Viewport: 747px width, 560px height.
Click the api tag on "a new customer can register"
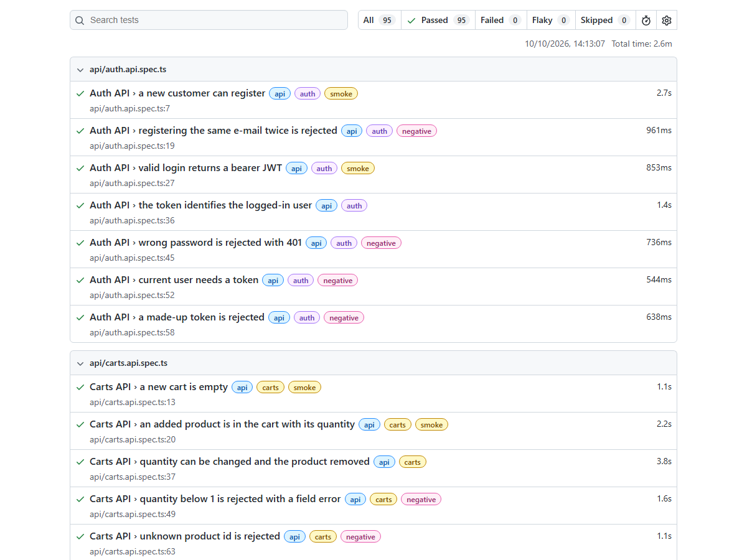280,94
